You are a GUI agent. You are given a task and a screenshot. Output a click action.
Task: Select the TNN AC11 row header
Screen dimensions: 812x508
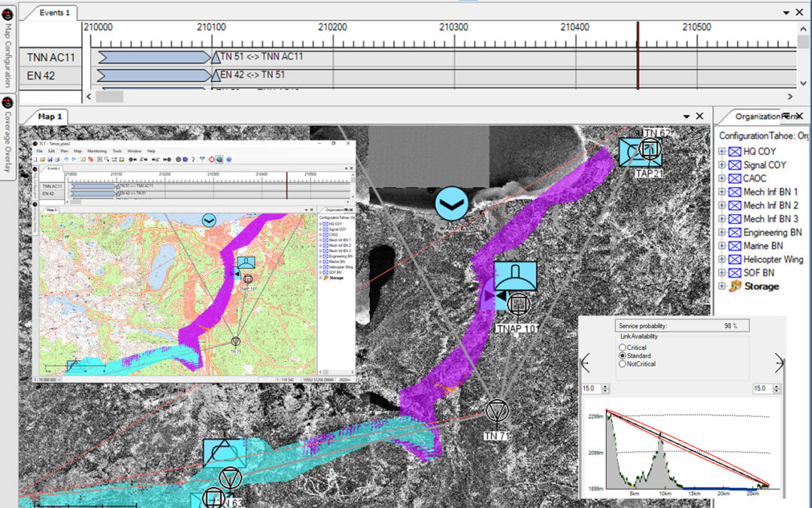pyautogui.click(x=51, y=57)
